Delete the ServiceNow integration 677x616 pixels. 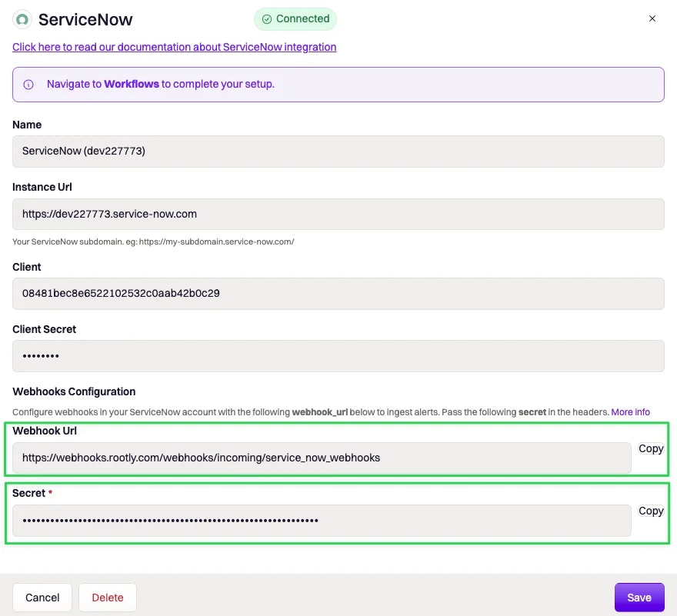point(108,598)
